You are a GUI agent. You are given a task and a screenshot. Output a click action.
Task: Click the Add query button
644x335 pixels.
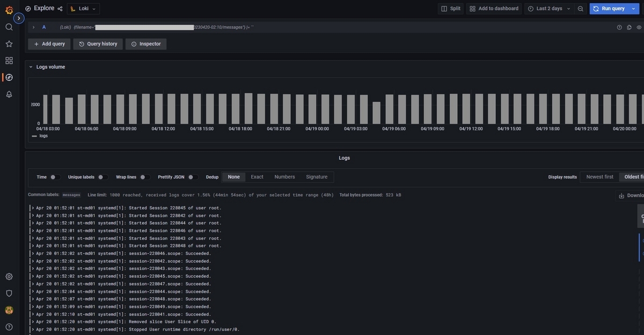coord(49,44)
